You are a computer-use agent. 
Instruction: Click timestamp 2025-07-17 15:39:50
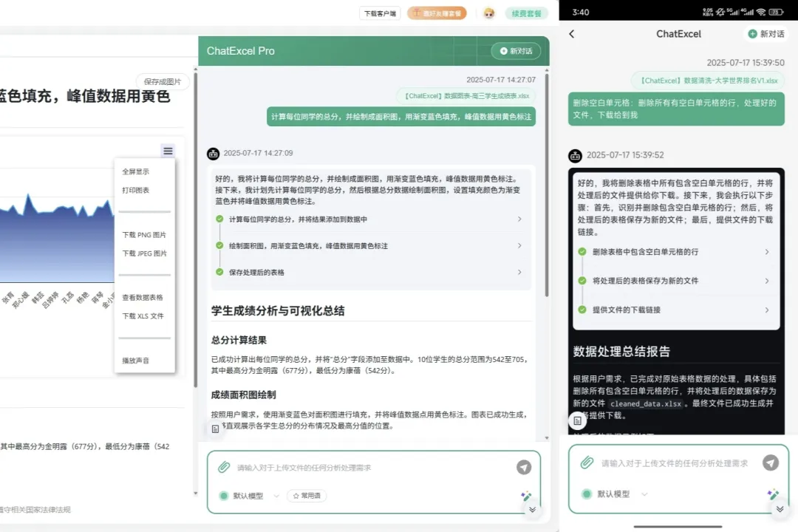[x=745, y=63]
